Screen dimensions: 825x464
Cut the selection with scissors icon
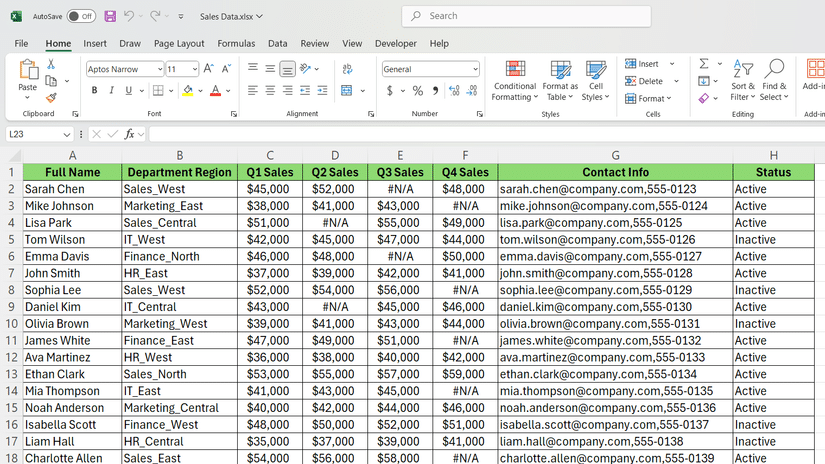pos(51,64)
